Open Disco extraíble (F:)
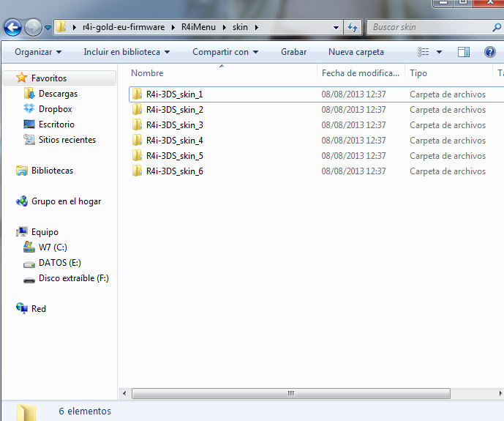 pyautogui.click(x=74, y=278)
